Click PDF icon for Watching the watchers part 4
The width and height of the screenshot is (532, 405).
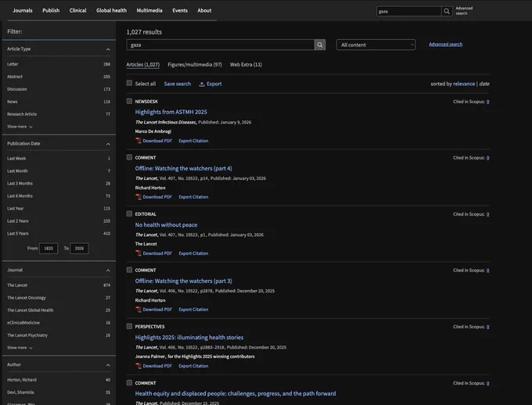[x=138, y=197]
